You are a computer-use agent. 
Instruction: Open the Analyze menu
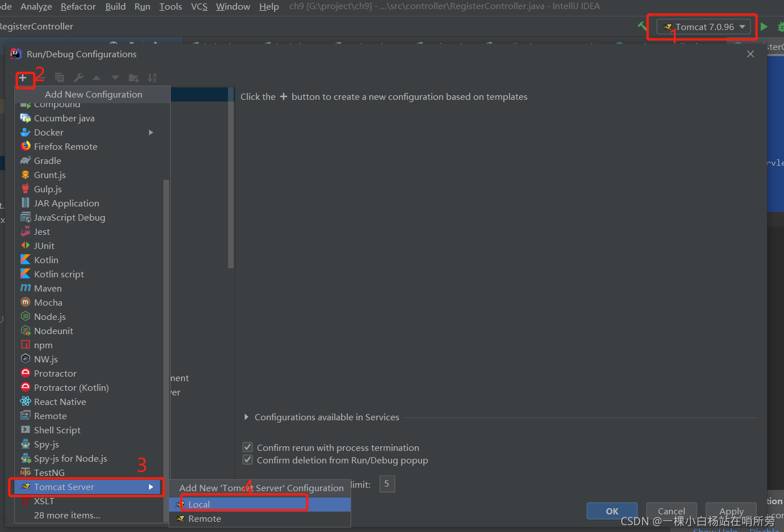pyautogui.click(x=36, y=6)
